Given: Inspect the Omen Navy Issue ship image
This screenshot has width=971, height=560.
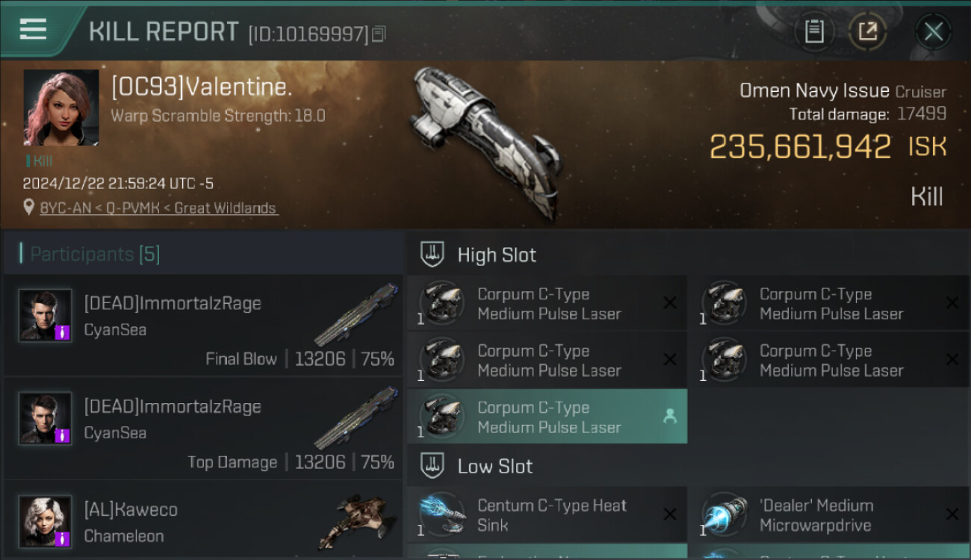Looking at the screenshot, I should 485,142.
